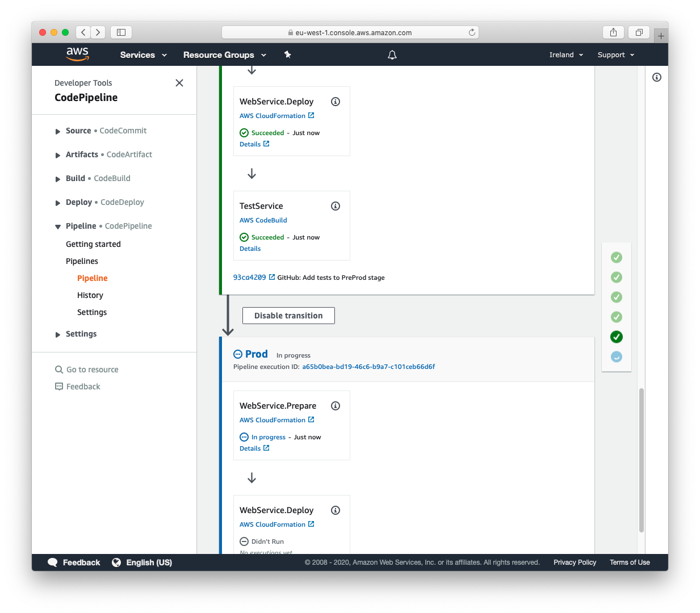Click the notification bell icon
The image size is (700, 613).
[x=392, y=54]
